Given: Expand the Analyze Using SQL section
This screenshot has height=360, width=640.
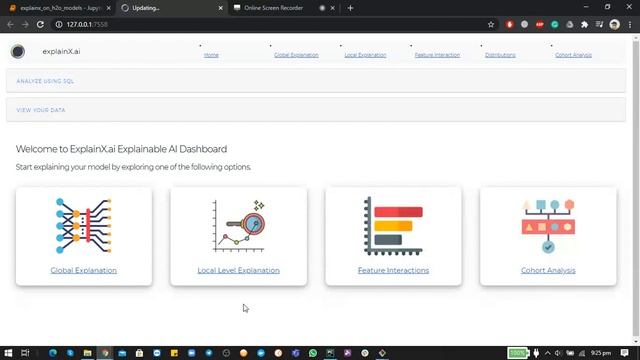Looking at the screenshot, I should tap(316, 81).
